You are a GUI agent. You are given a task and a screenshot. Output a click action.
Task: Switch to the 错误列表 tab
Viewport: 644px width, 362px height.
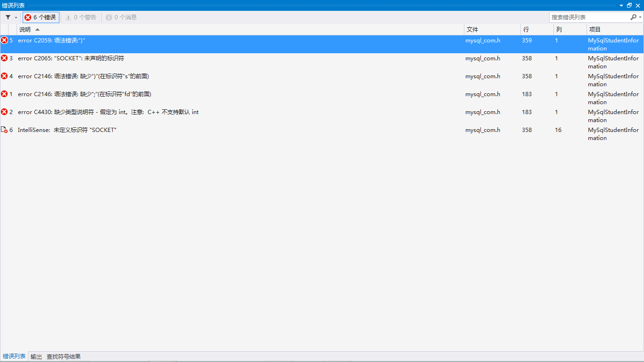(14, 356)
